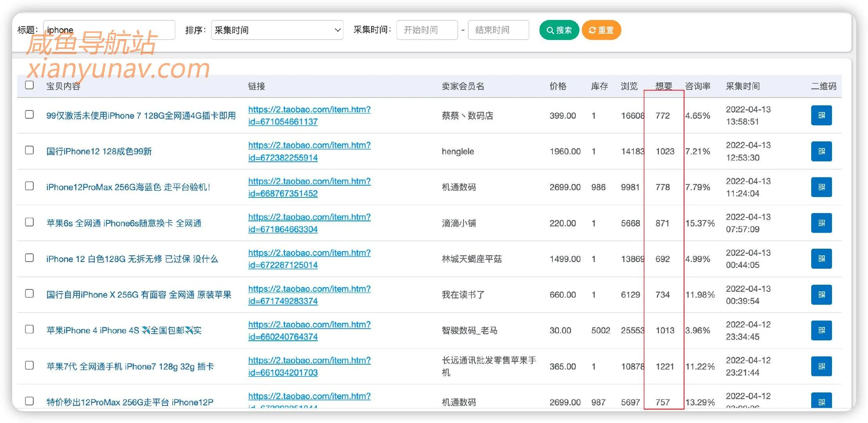Open the taobao link for item id 671054661137
The height and width of the screenshot is (423, 868).
coord(309,116)
